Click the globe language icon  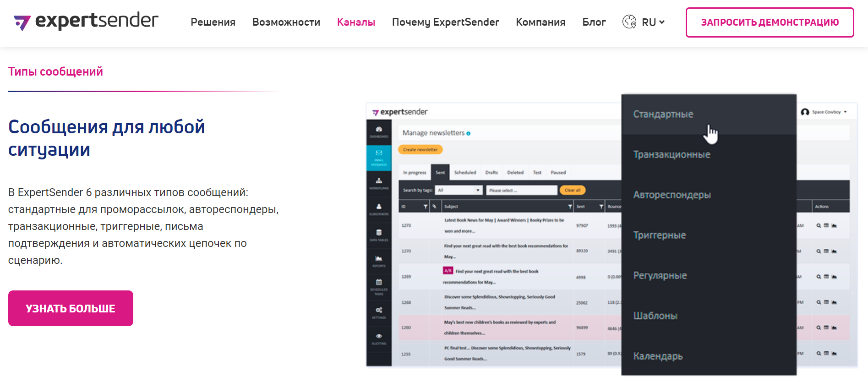pos(629,22)
